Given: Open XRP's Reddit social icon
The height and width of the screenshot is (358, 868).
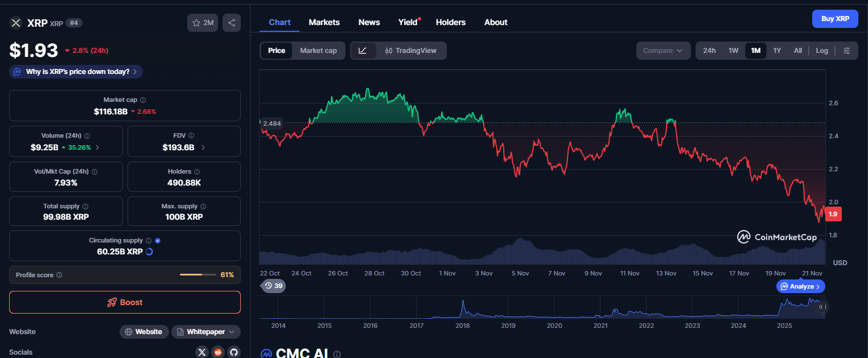Looking at the screenshot, I should (x=218, y=352).
